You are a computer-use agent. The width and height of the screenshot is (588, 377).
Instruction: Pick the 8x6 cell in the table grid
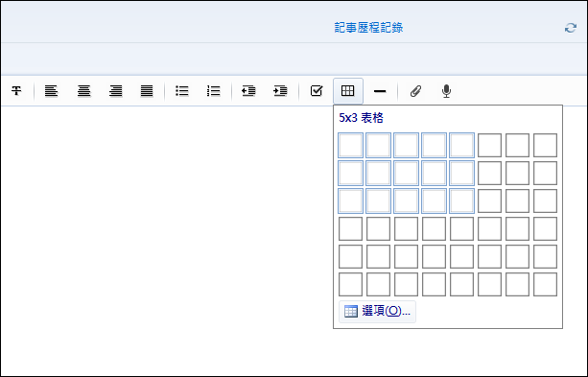[x=545, y=284]
